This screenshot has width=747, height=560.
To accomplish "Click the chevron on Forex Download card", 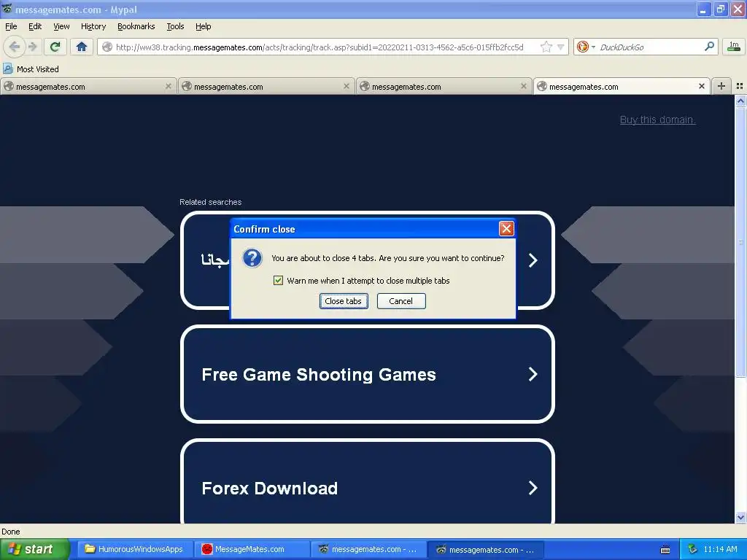I will click(x=533, y=488).
